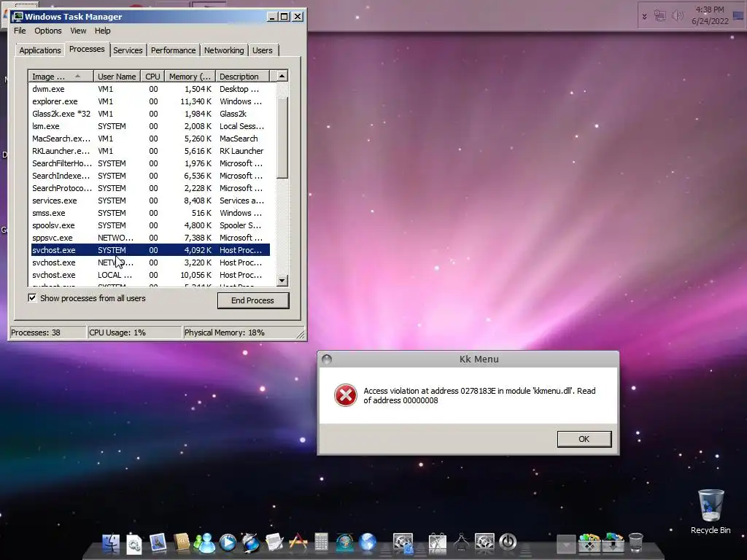747x560 pixels.
Task: Click the Time Machine style clock dock icon
Action: point(344,542)
